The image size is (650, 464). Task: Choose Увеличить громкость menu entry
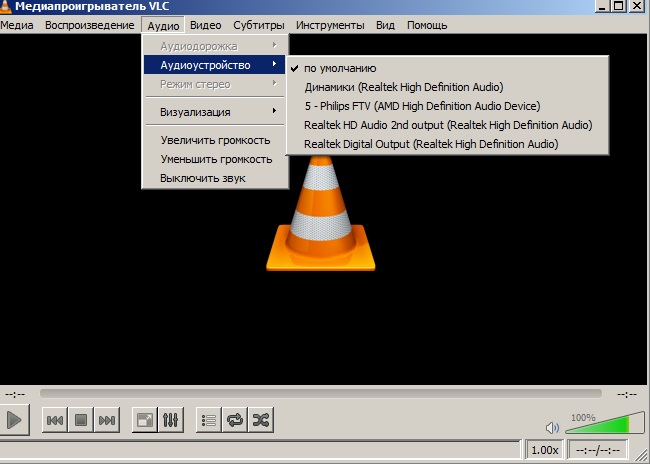[214, 140]
